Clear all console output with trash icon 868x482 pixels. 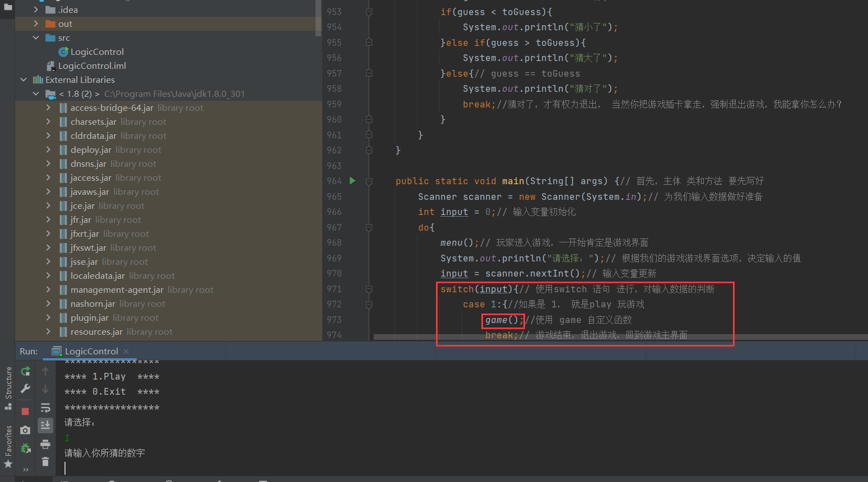point(45,462)
